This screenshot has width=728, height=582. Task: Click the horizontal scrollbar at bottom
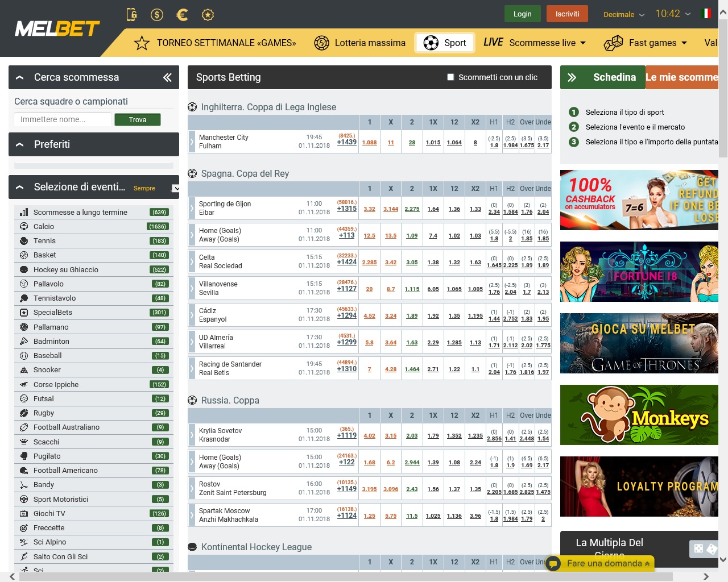pyautogui.click(x=346, y=576)
